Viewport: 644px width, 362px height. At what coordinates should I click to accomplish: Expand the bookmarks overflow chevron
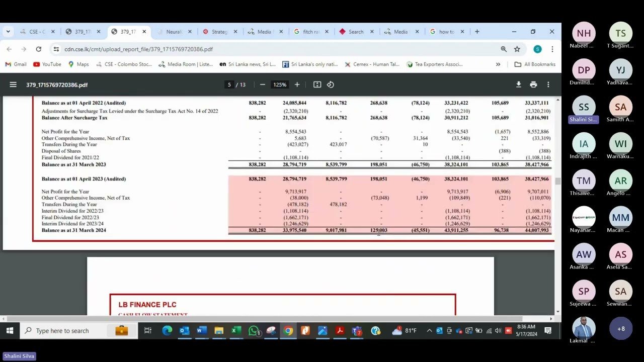[x=498, y=64]
